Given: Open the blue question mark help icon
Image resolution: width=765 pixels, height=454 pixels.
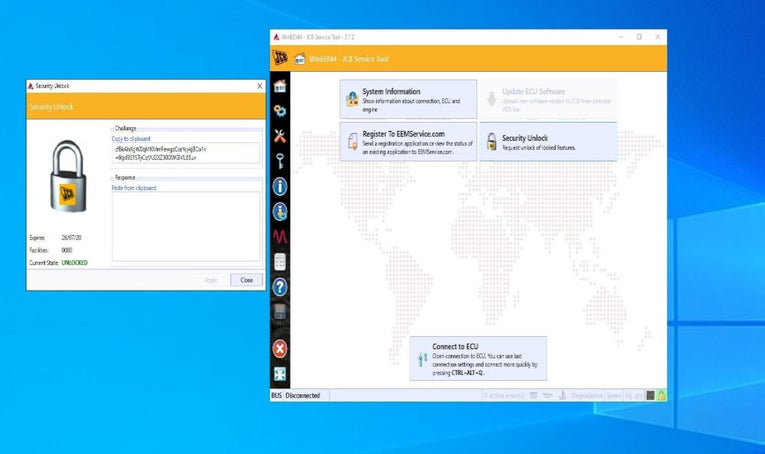Looking at the screenshot, I should point(280,287).
